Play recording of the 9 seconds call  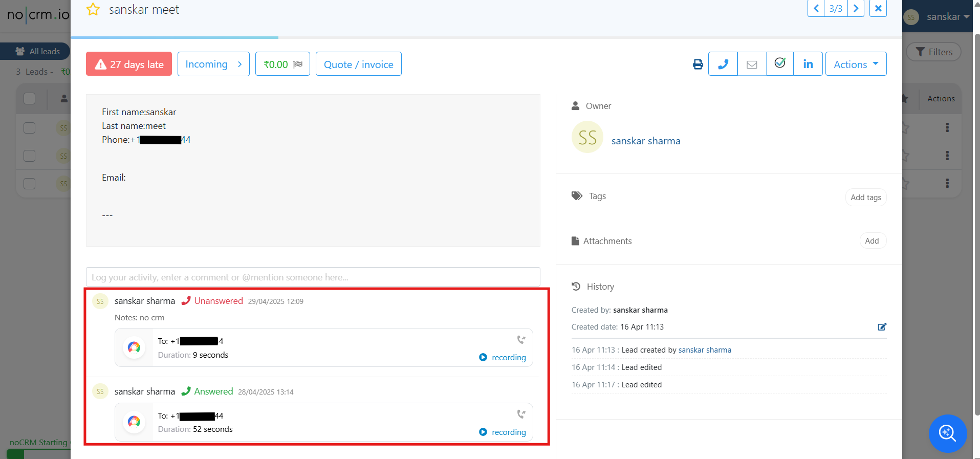[x=503, y=357]
